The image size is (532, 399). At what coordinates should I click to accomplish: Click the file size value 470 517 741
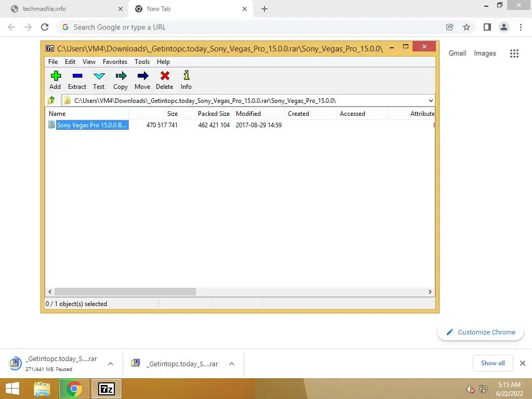click(162, 125)
